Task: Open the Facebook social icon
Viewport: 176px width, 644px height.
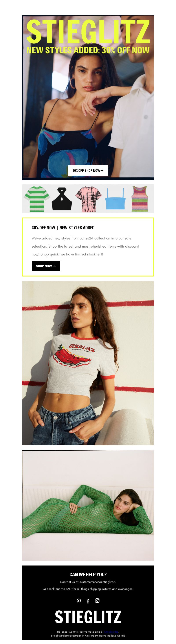Action: pos(88,601)
